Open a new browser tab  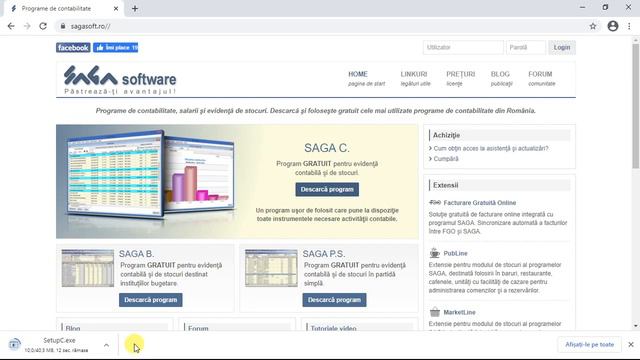pos(135,8)
